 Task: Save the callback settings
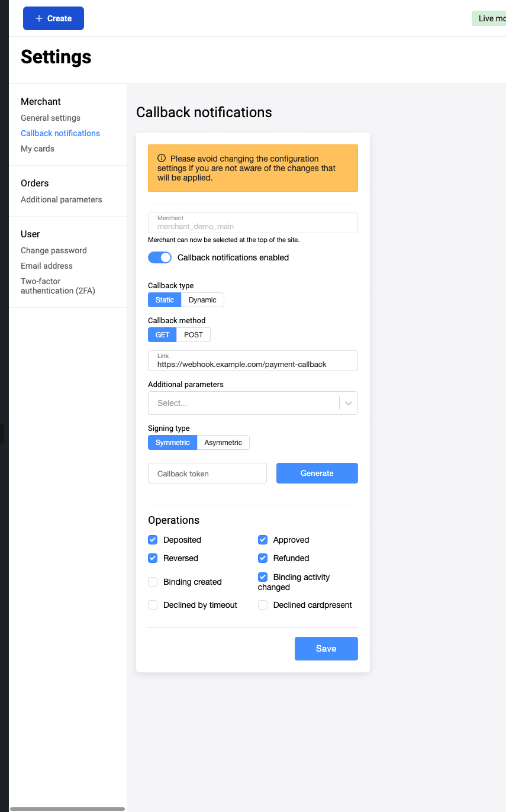[326, 649]
